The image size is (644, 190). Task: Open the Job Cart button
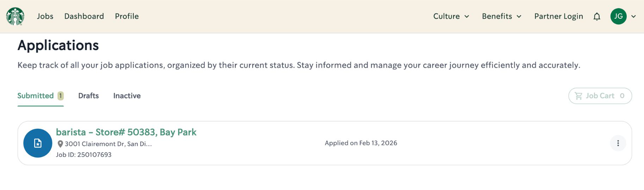(x=600, y=96)
